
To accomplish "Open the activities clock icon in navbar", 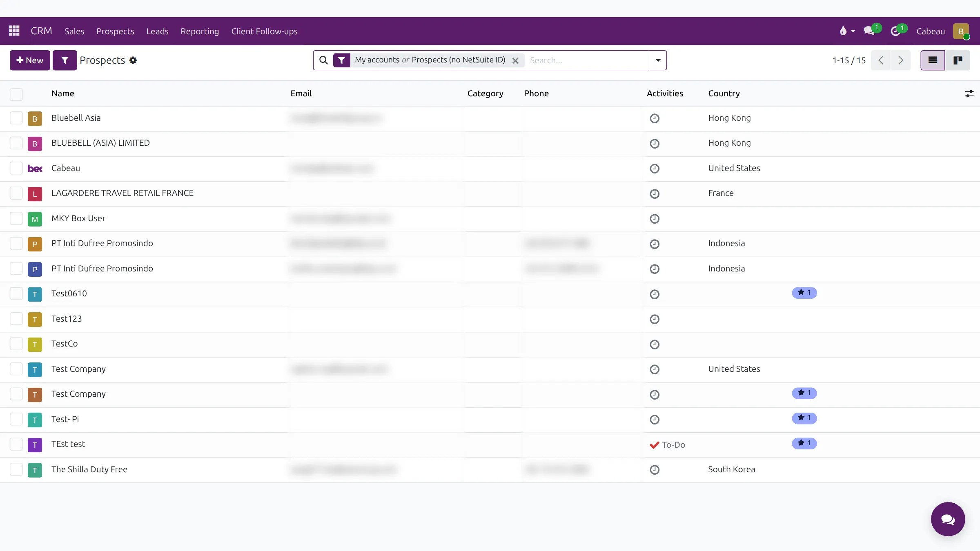I will pyautogui.click(x=896, y=31).
